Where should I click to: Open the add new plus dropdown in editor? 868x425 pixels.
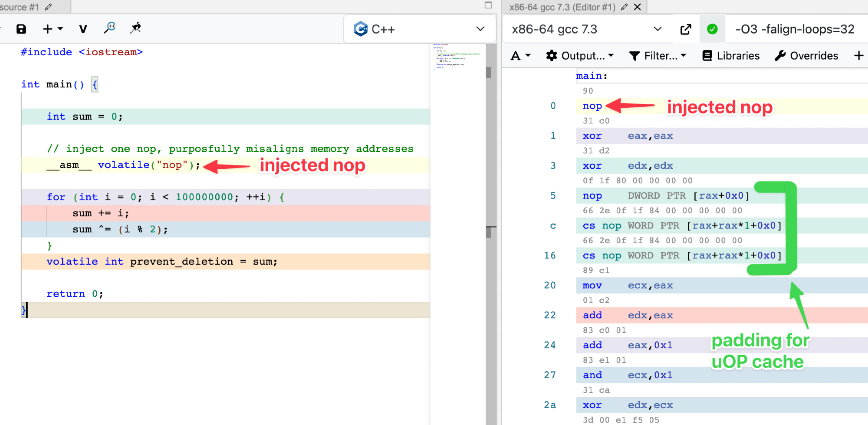[53, 29]
